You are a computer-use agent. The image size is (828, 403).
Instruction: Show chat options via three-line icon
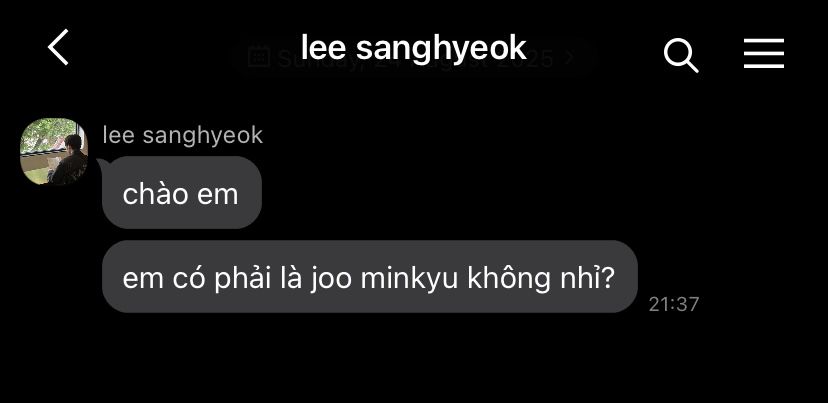click(x=764, y=53)
